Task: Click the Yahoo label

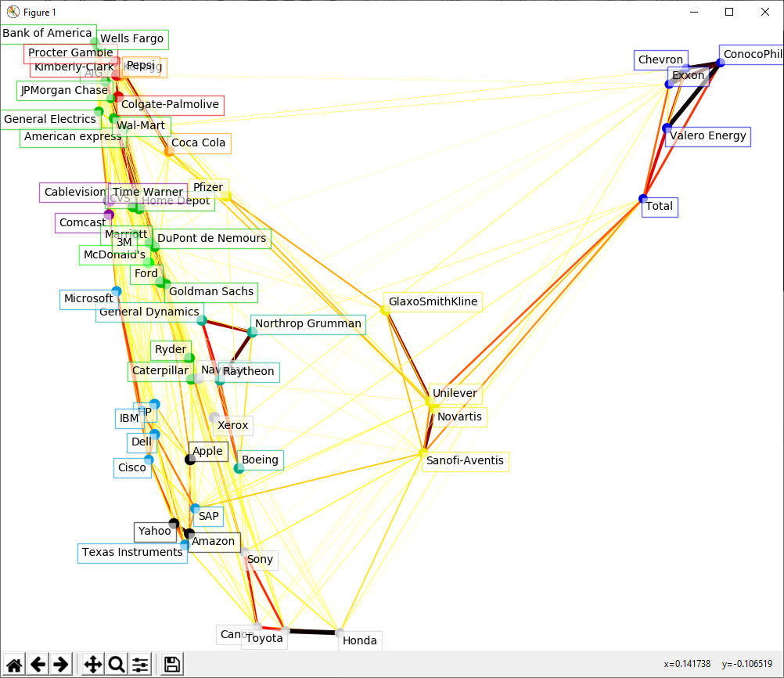Action: (x=155, y=532)
